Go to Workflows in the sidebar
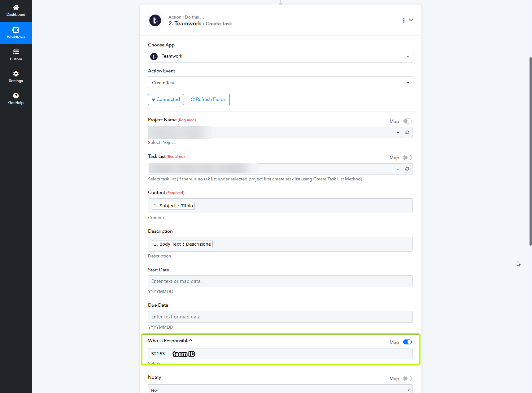 point(16,33)
